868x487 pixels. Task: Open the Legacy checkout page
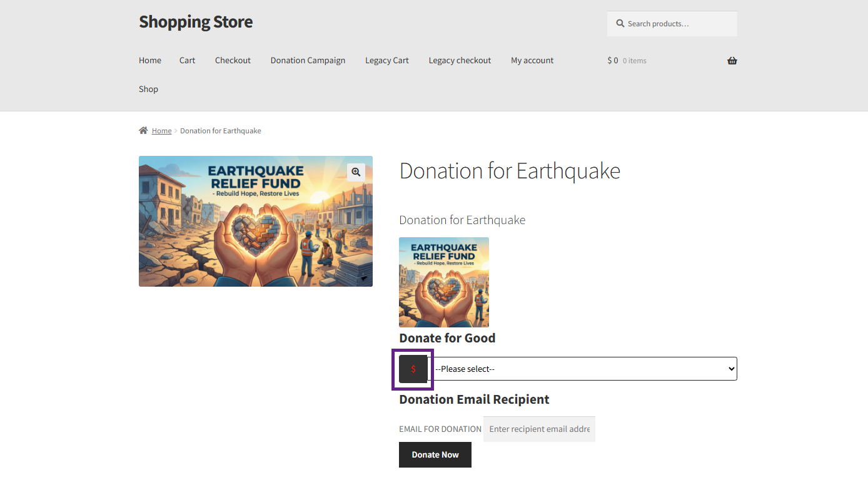(x=460, y=61)
